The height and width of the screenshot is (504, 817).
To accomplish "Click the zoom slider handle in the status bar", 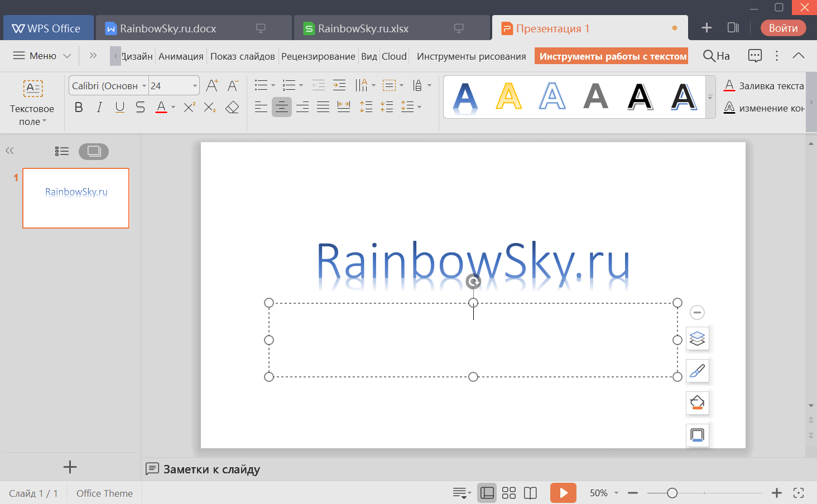I will click(x=672, y=493).
